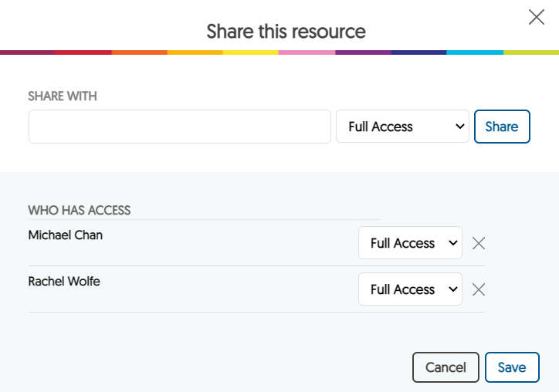Screen dimensions: 559x392
Task: Remove Rachel Wolfe's access with X icon
Action: (479, 289)
